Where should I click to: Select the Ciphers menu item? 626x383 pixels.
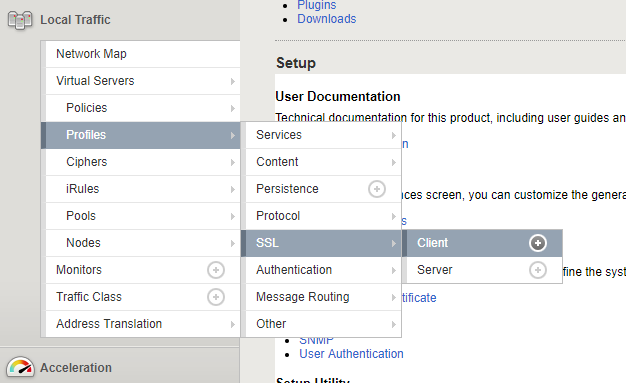(x=143, y=162)
